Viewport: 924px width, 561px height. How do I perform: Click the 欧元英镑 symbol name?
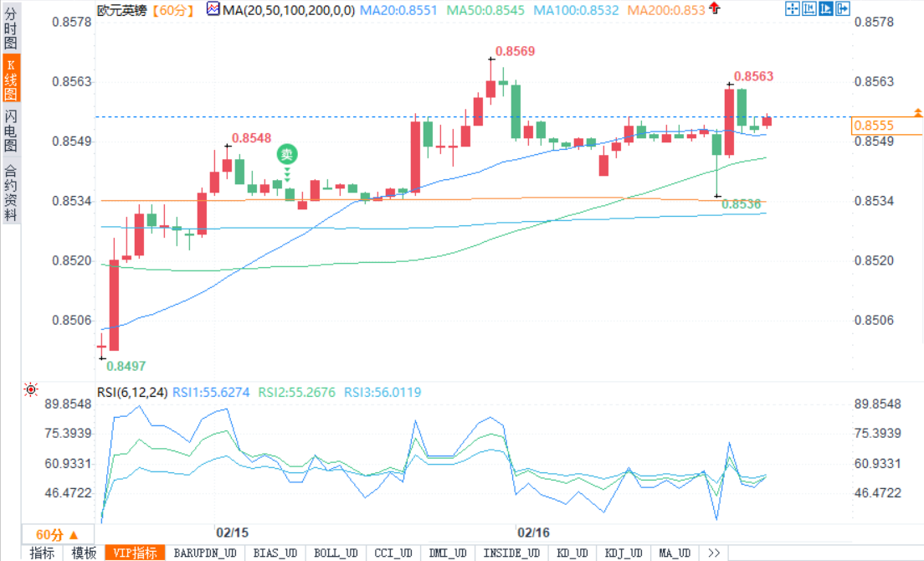coord(122,10)
